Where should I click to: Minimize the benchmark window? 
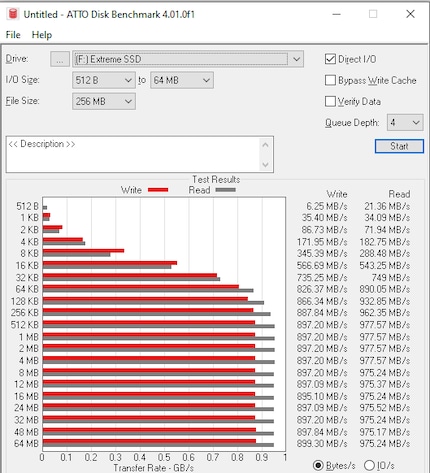tap(337, 14)
